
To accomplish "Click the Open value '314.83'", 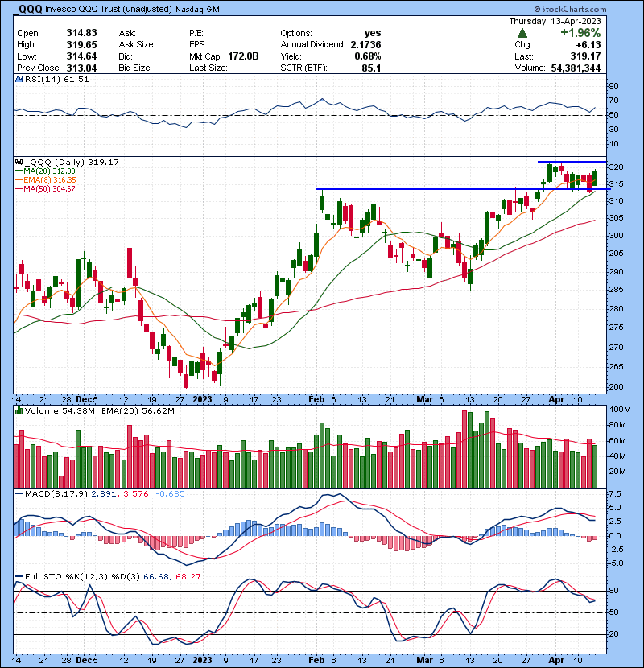I will pyautogui.click(x=81, y=33).
